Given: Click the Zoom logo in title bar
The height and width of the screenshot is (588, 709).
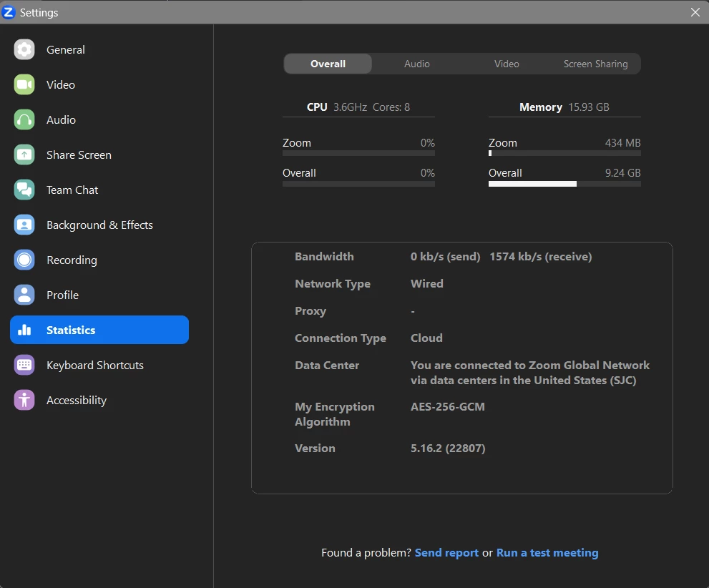Looking at the screenshot, I should [8, 12].
